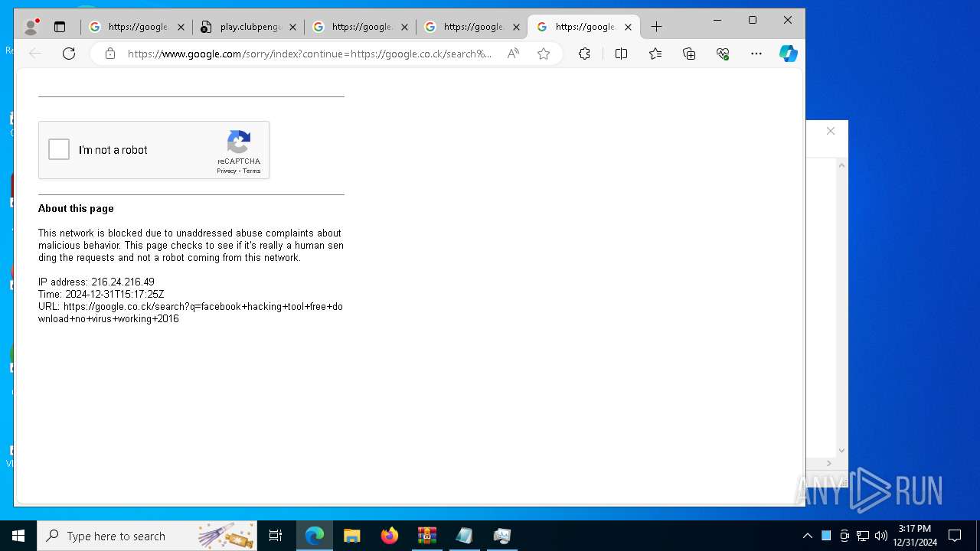Screen dimensions: 980x551
Task: Switch to the fourth google tab
Action: 472,27
